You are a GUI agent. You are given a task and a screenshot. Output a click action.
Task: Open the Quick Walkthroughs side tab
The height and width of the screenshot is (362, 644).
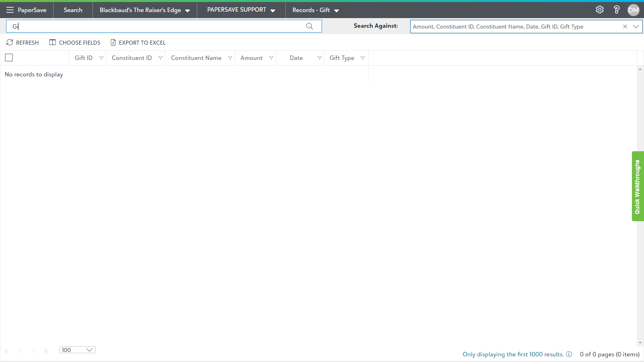(638, 186)
